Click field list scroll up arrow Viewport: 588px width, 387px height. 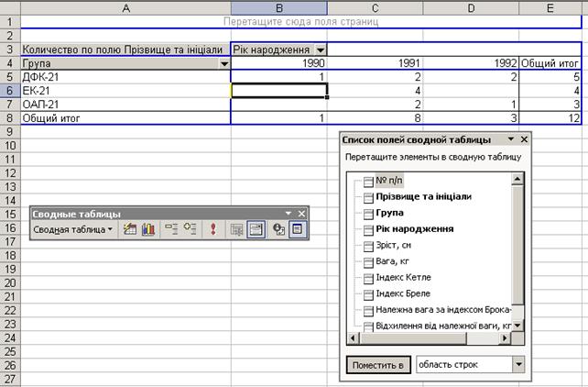click(x=517, y=179)
